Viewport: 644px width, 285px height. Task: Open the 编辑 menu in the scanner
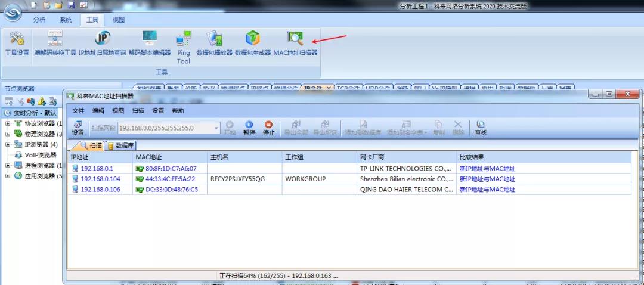coord(98,110)
